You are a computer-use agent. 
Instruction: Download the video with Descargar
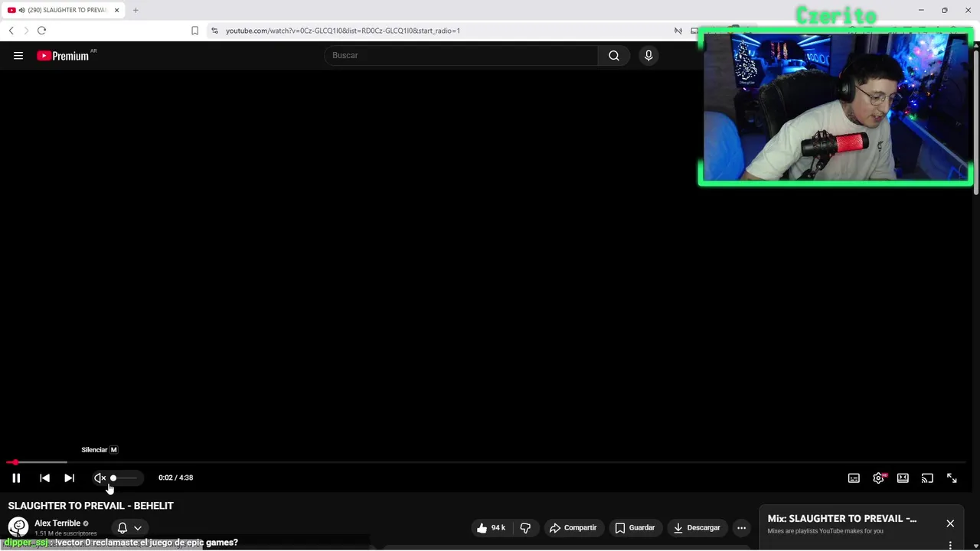pyautogui.click(x=697, y=527)
